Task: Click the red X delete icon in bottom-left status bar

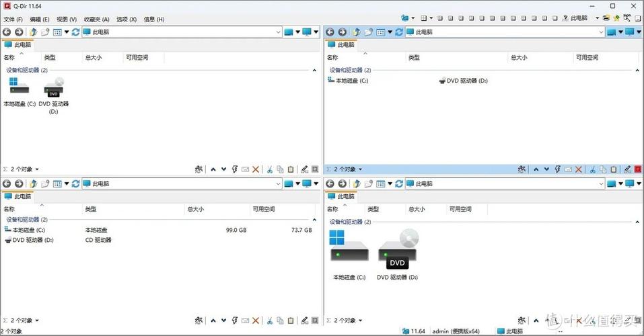Action: (256, 321)
